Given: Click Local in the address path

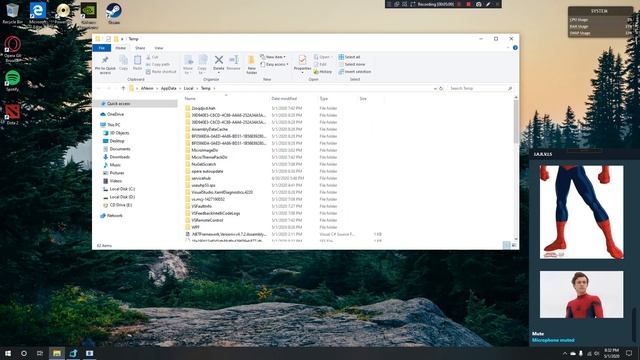Looking at the screenshot, I should tap(189, 88).
